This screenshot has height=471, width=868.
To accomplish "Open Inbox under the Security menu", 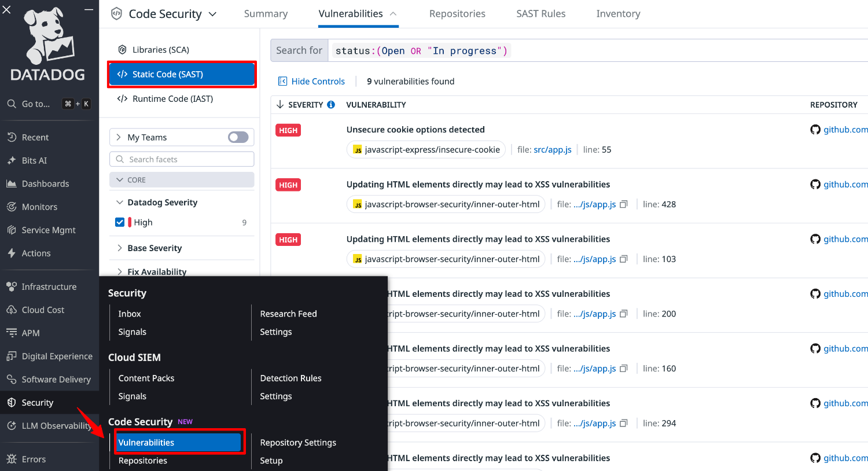I will tap(130, 314).
